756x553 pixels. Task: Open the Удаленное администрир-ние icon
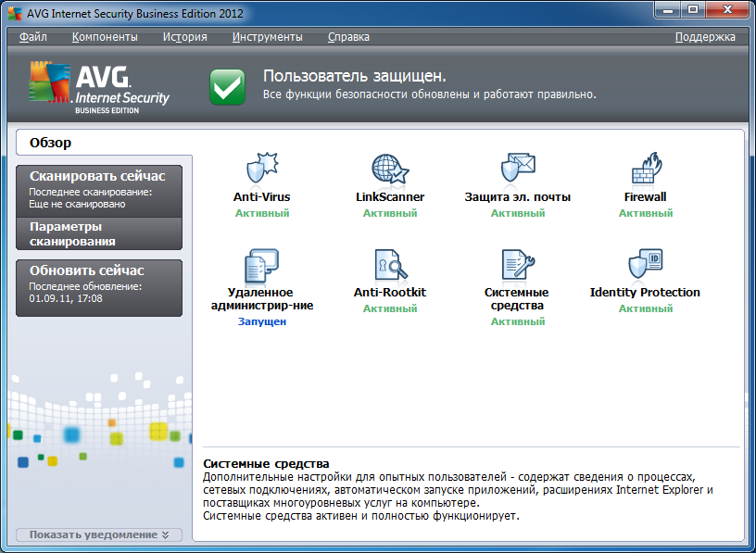pyautogui.click(x=262, y=265)
